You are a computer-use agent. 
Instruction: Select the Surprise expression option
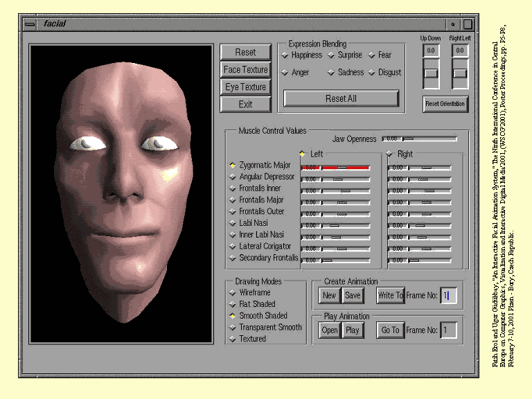click(x=331, y=55)
